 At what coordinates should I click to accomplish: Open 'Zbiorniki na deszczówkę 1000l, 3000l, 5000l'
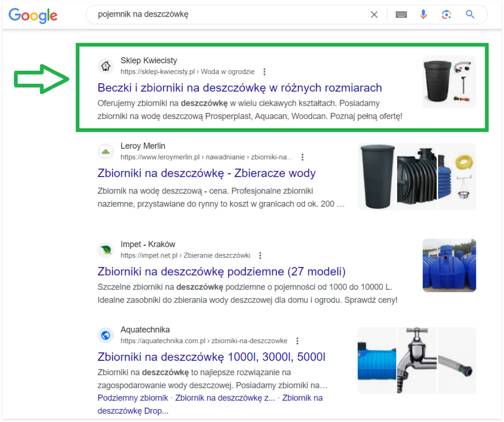[211, 357]
